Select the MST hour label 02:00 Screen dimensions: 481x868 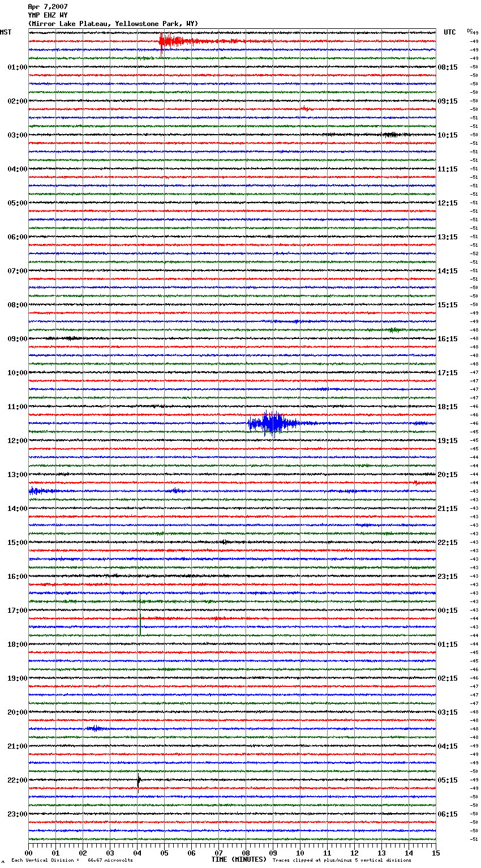coord(18,101)
